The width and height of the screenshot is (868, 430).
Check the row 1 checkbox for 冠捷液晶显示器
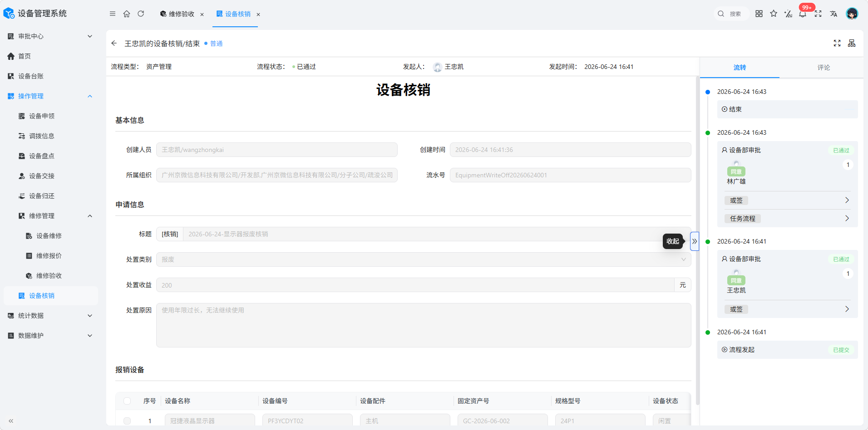127,421
